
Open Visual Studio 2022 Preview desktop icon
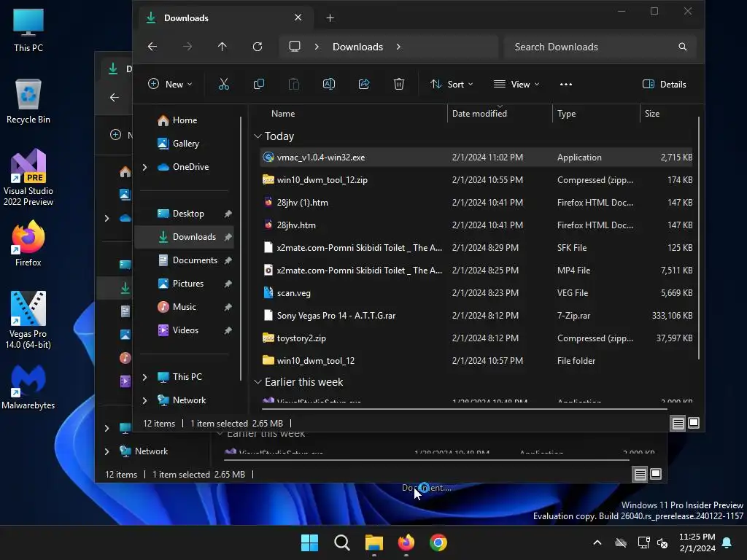click(x=28, y=177)
